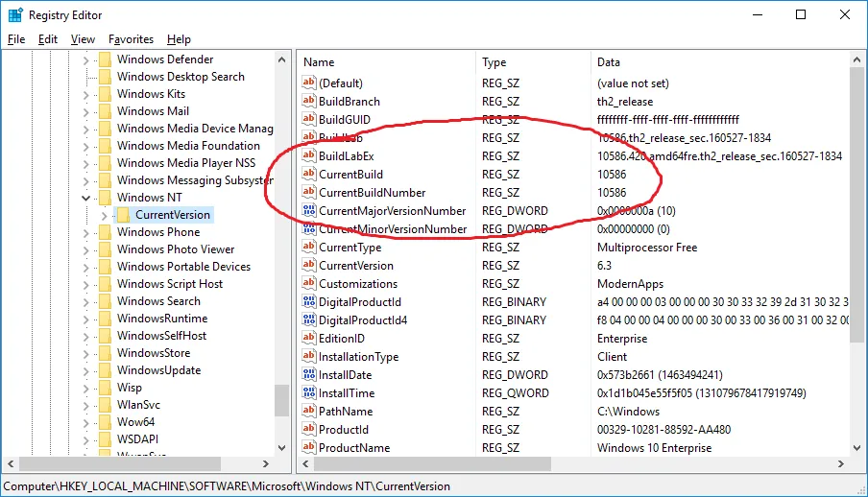Click the folder icon for CurrentVersion key
Viewport: 868px width, 497px height.
point(124,215)
